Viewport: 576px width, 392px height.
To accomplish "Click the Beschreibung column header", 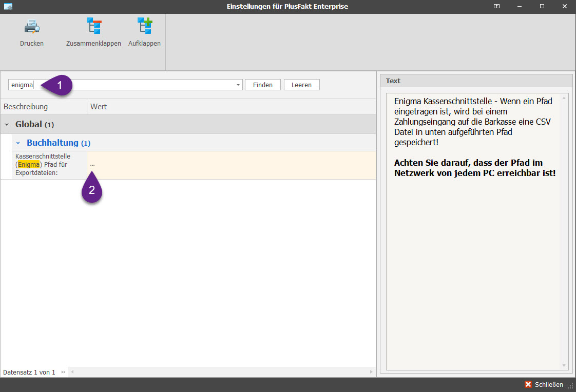I will click(x=44, y=106).
